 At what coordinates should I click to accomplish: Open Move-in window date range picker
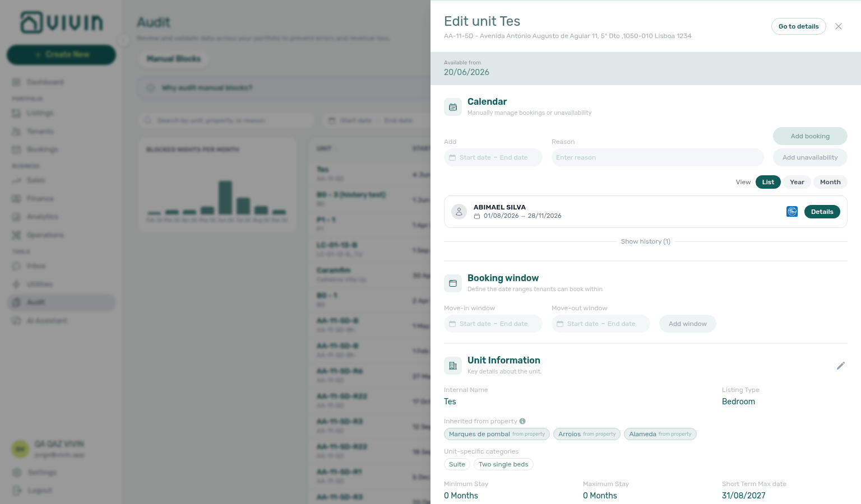coord(493,324)
